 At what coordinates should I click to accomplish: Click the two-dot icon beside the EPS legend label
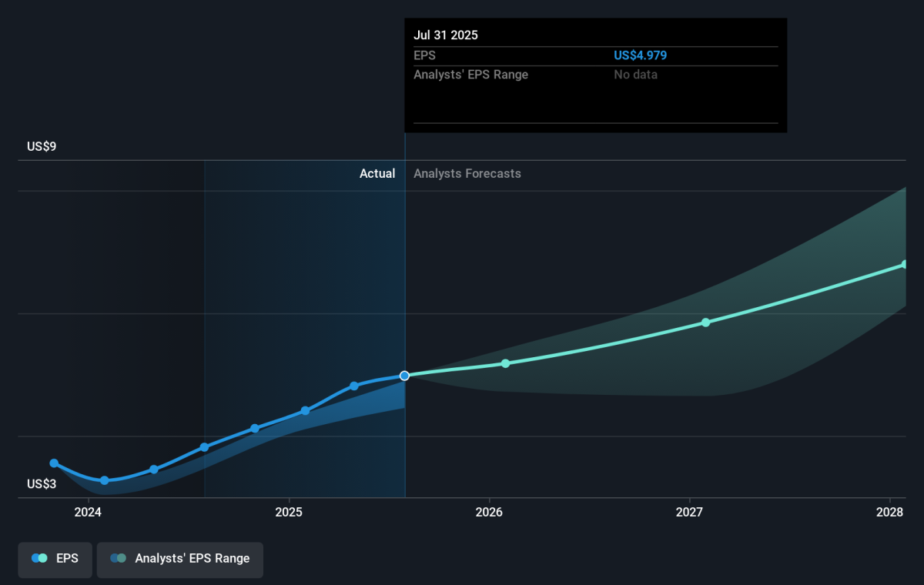click(x=39, y=559)
